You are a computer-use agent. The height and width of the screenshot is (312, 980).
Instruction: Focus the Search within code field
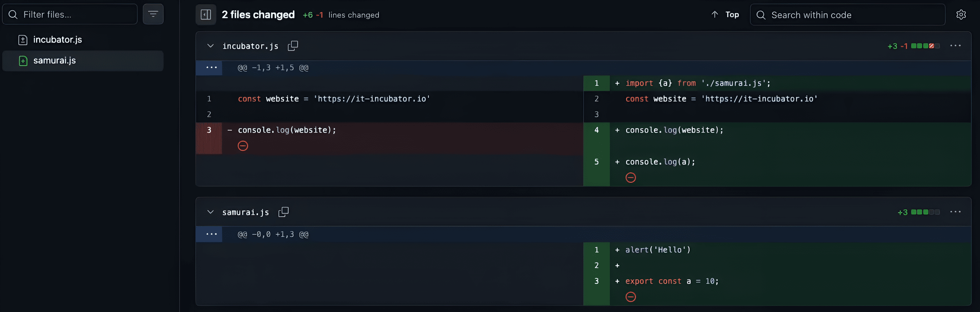[x=852, y=15]
